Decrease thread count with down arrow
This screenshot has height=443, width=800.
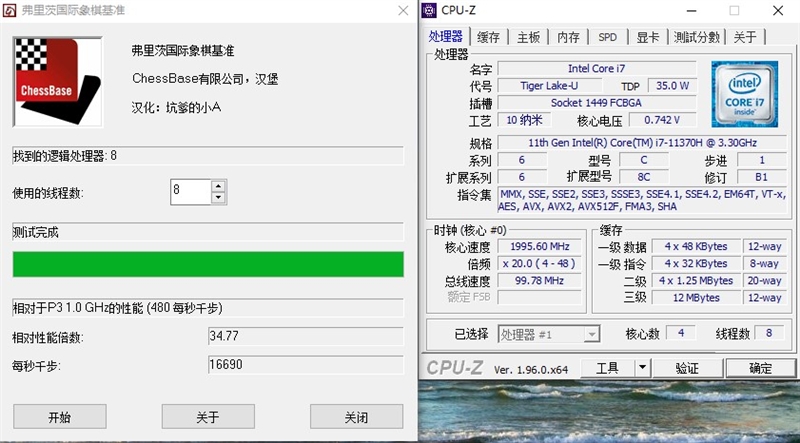(x=218, y=198)
